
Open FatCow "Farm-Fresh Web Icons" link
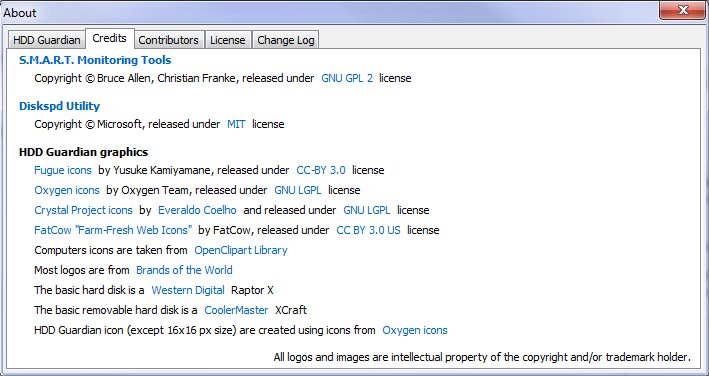click(113, 230)
